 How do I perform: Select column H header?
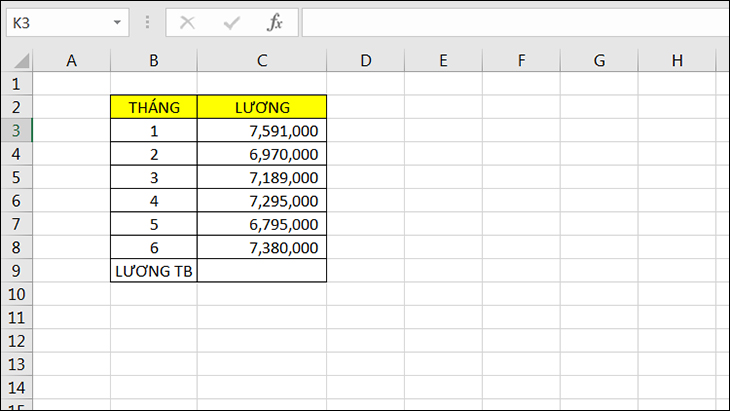click(x=676, y=61)
